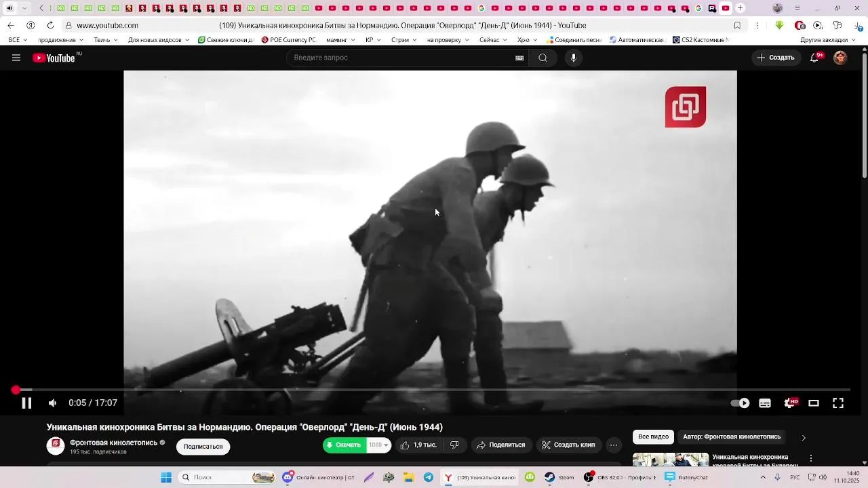Click the Windows taskbar search box
The image size is (868, 488).
[227, 477]
